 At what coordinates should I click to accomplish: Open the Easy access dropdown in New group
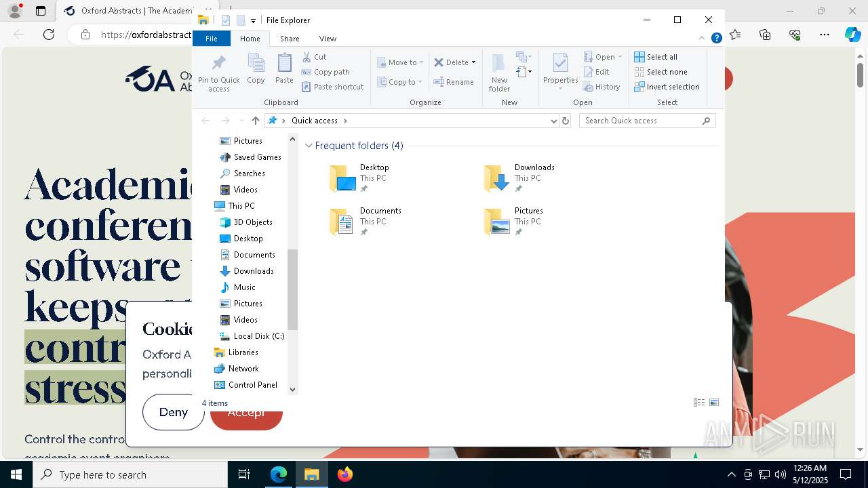pyautogui.click(x=524, y=71)
